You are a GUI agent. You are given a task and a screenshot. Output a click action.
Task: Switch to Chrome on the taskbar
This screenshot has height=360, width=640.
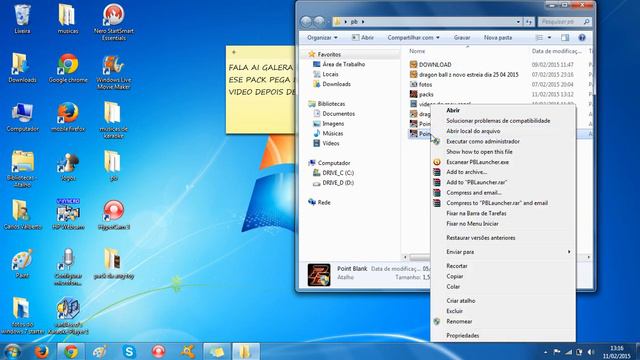click(x=71, y=351)
